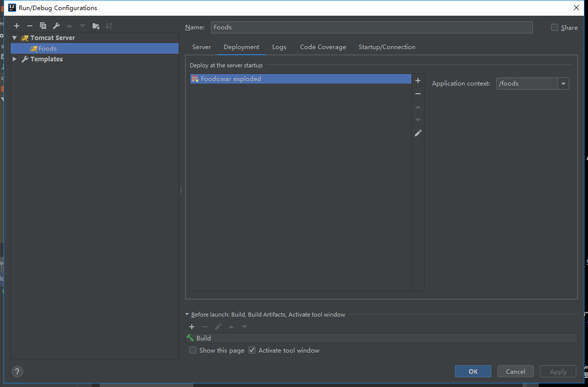Screen dimensions: 588x387
Task: Collapse the Tomcat Server tree node
Action: point(15,38)
